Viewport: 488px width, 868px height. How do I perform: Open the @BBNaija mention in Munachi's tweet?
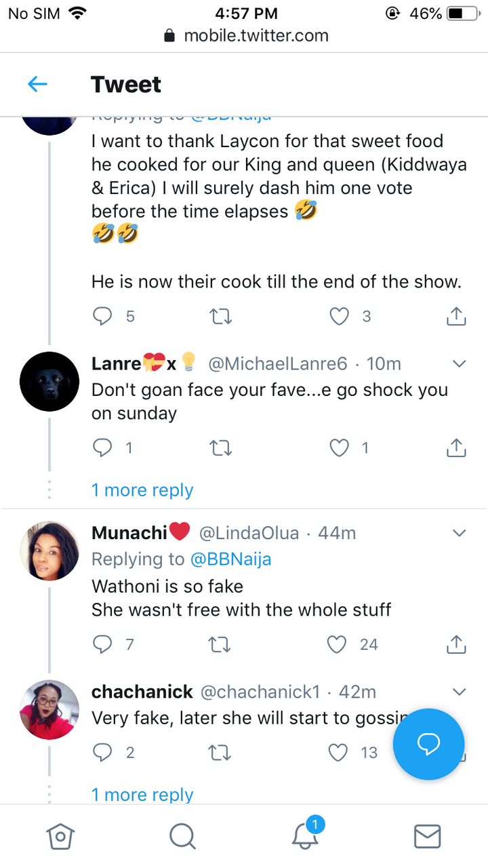click(230, 559)
